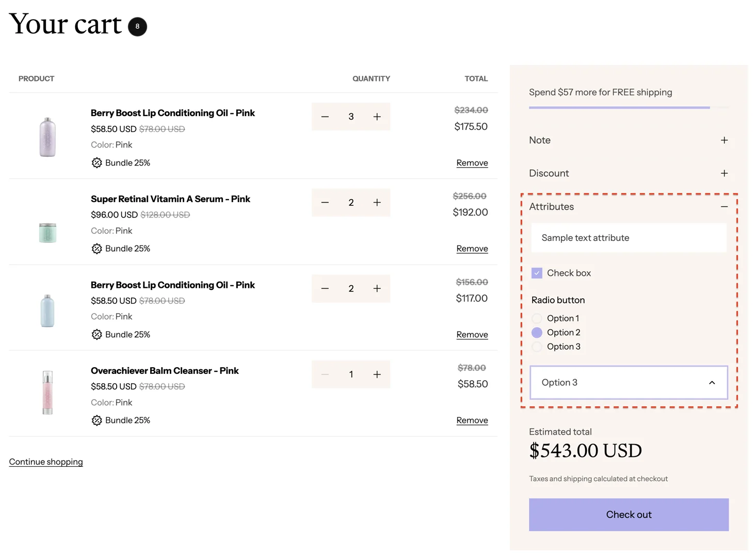Open the Option 3 dropdown
The height and width of the screenshot is (557, 756).
[x=629, y=382]
